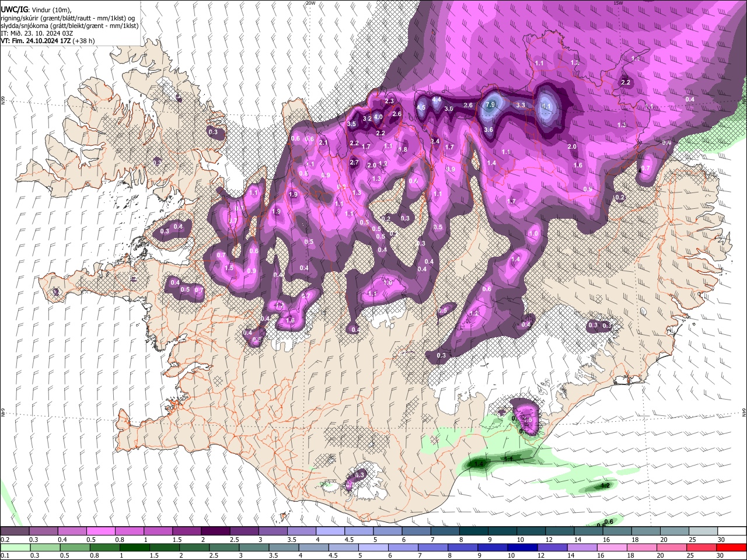Click the 2.4 value label on the map
This screenshot has width=747, height=560.
click(x=435, y=141)
